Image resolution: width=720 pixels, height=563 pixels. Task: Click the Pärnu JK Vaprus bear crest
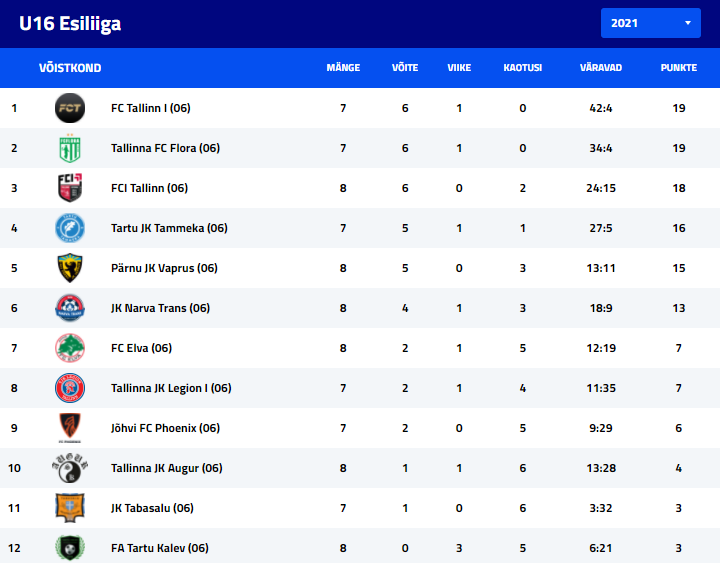(70, 268)
